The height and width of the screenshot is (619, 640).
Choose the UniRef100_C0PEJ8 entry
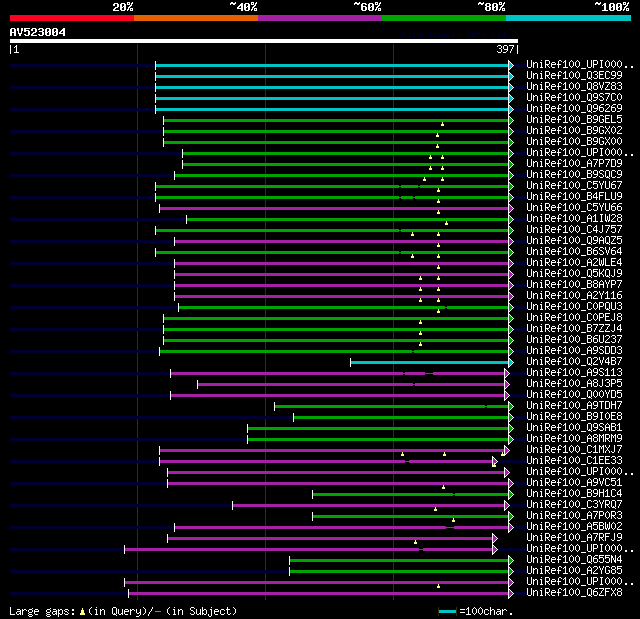(x=574, y=318)
